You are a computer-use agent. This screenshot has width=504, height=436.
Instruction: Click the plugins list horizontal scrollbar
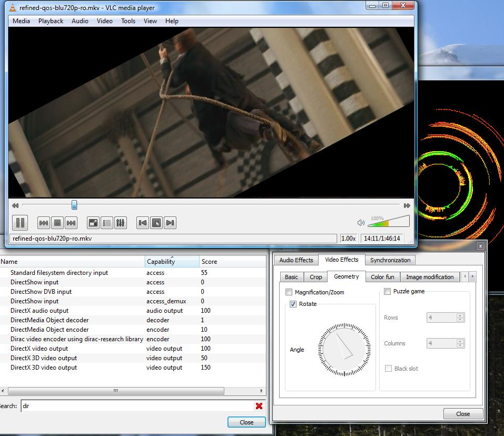[116, 391]
